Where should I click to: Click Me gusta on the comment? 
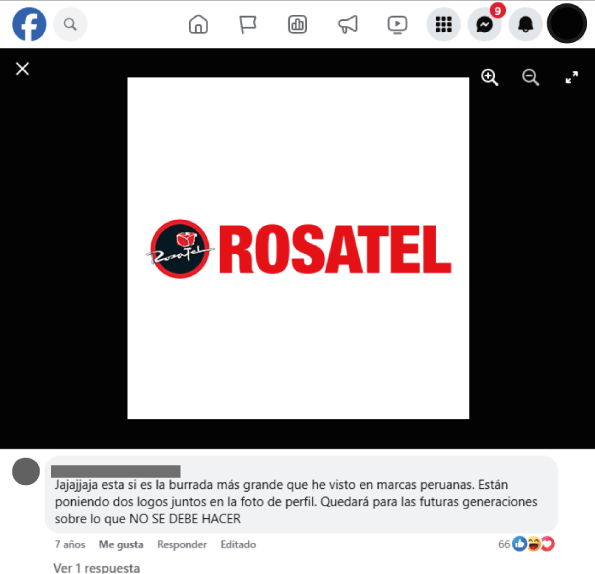coord(121,544)
